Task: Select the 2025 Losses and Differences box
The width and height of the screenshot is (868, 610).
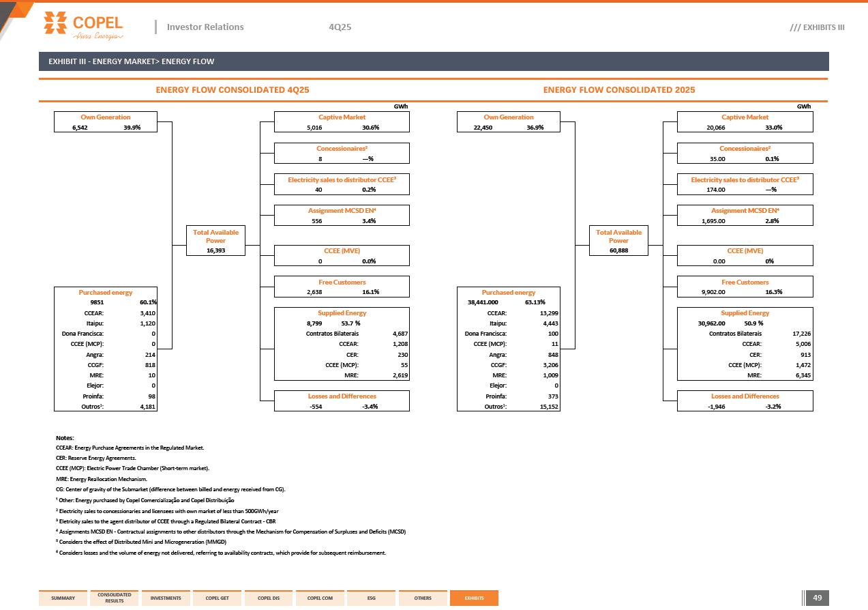Action: point(745,401)
